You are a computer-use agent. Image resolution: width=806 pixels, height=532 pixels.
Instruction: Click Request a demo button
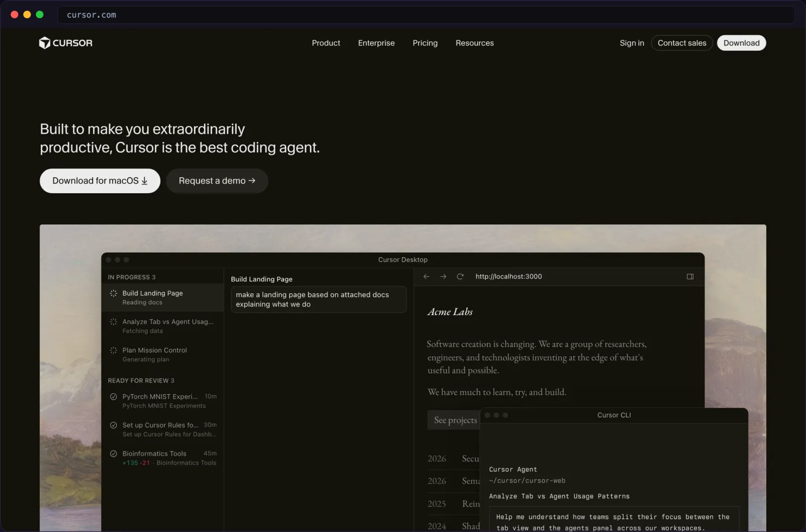tap(217, 181)
